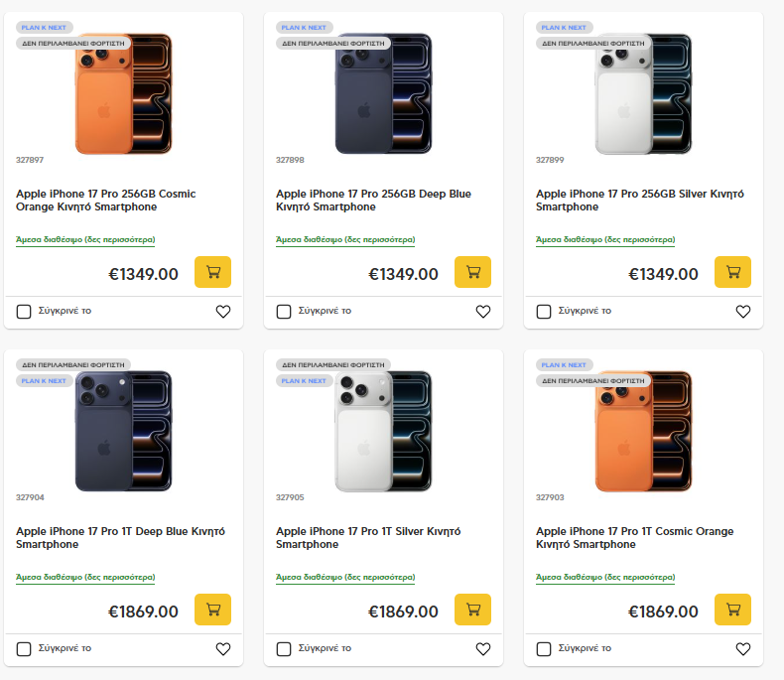Enable compare for 1T Deep Blue iPhone
This screenshot has width=784, height=680.
[x=24, y=649]
